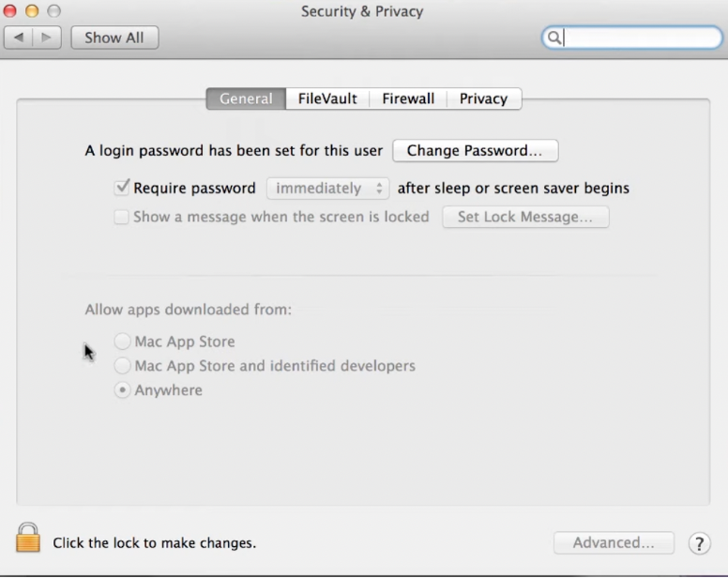Close the Security & Privacy window

tap(10, 11)
